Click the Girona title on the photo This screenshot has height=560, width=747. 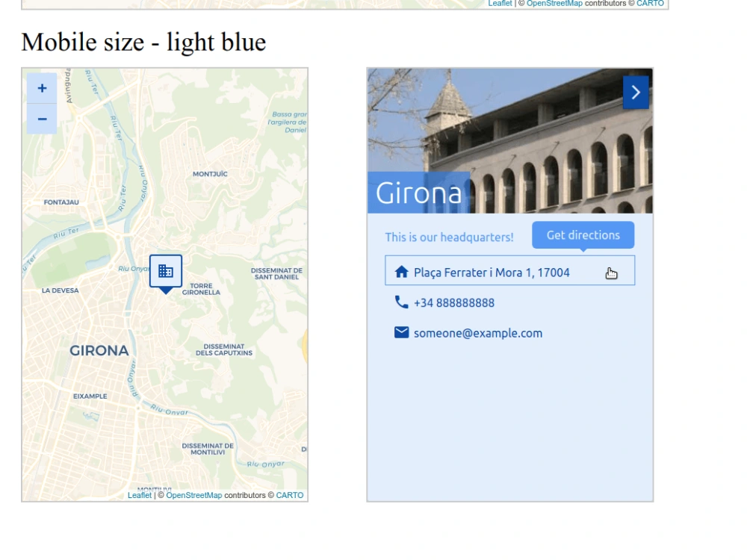tap(419, 193)
